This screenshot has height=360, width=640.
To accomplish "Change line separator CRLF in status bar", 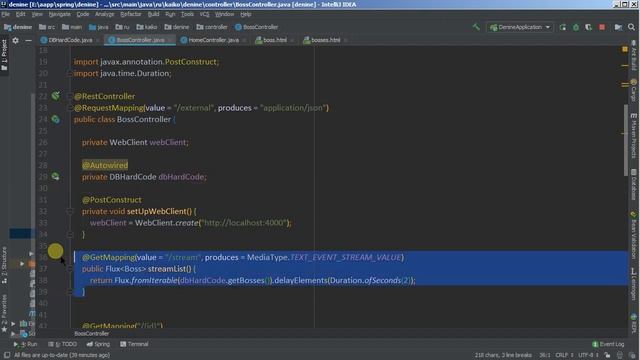I will tap(564, 355).
